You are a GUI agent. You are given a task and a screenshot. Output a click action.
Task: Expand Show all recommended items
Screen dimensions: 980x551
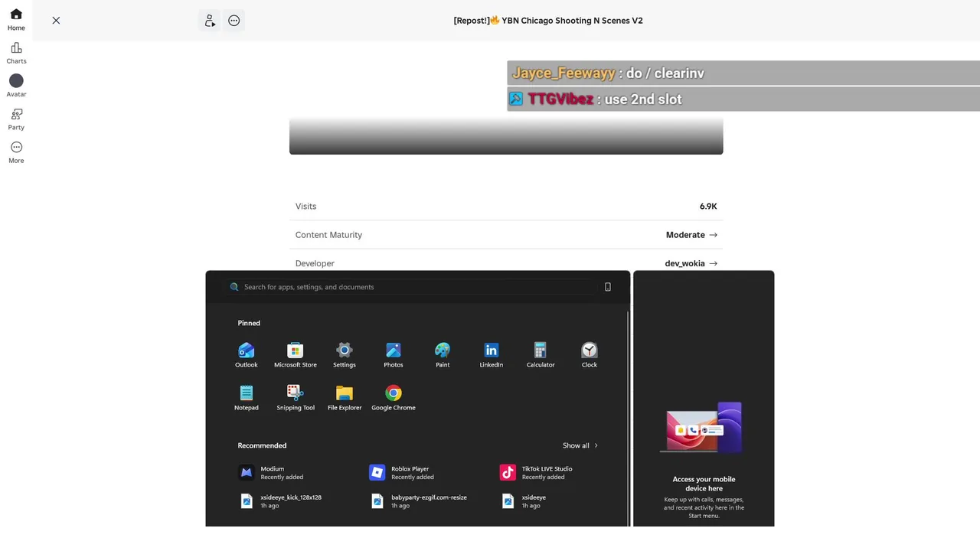point(580,445)
